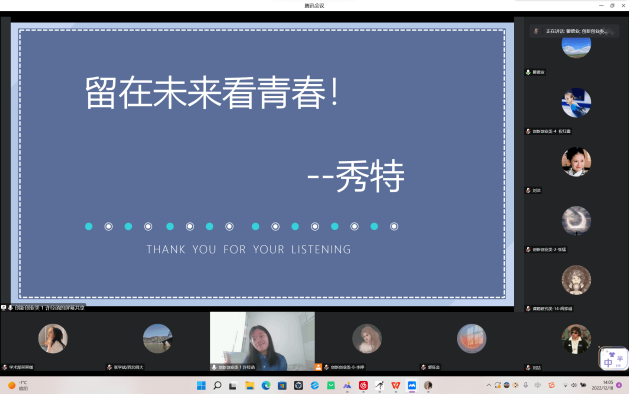Click the clock and date in taskbar

click(603, 385)
